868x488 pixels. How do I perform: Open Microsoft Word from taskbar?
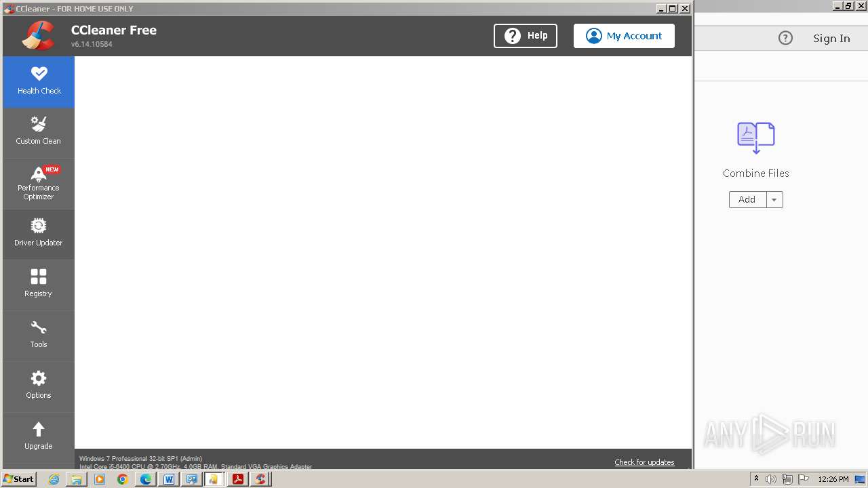coord(169,479)
